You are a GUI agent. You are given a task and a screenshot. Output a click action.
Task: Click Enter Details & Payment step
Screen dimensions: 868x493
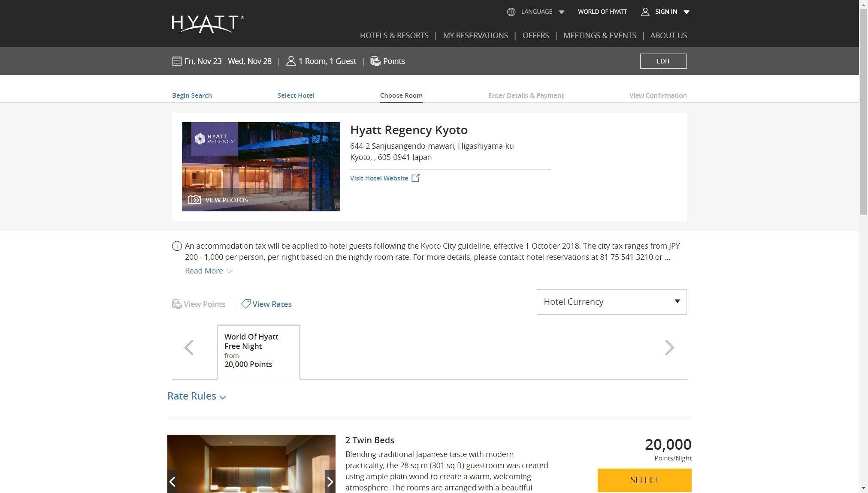[x=526, y=96]
